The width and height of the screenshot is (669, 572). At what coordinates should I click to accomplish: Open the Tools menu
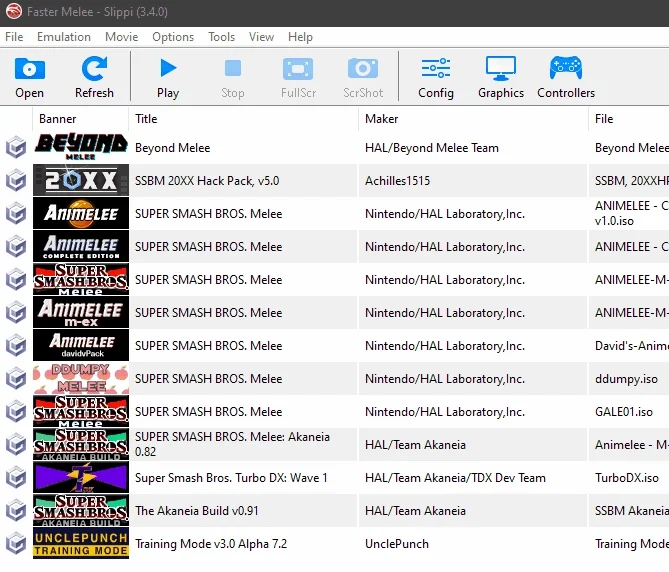[x=221, y=37]
